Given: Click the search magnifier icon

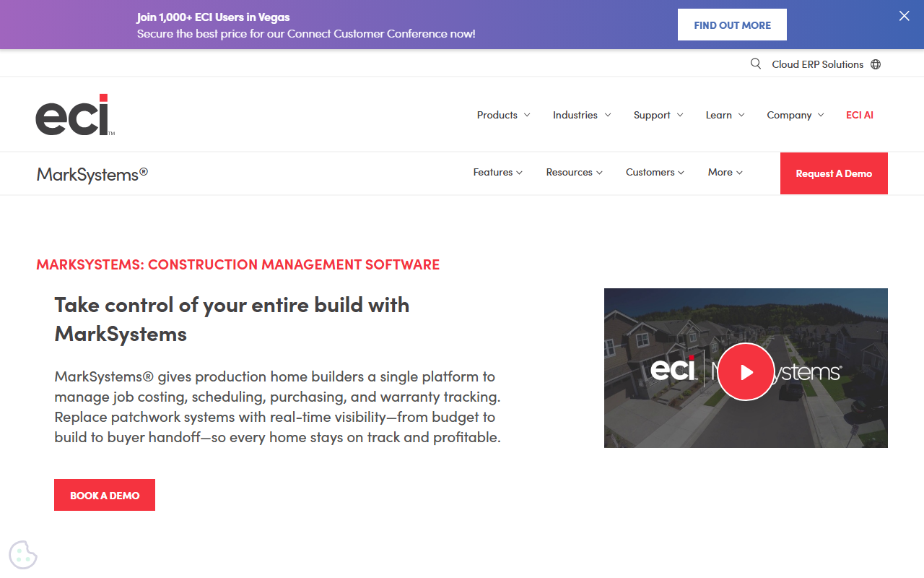Looking at the screenshot, I should [x=756, y=64].
